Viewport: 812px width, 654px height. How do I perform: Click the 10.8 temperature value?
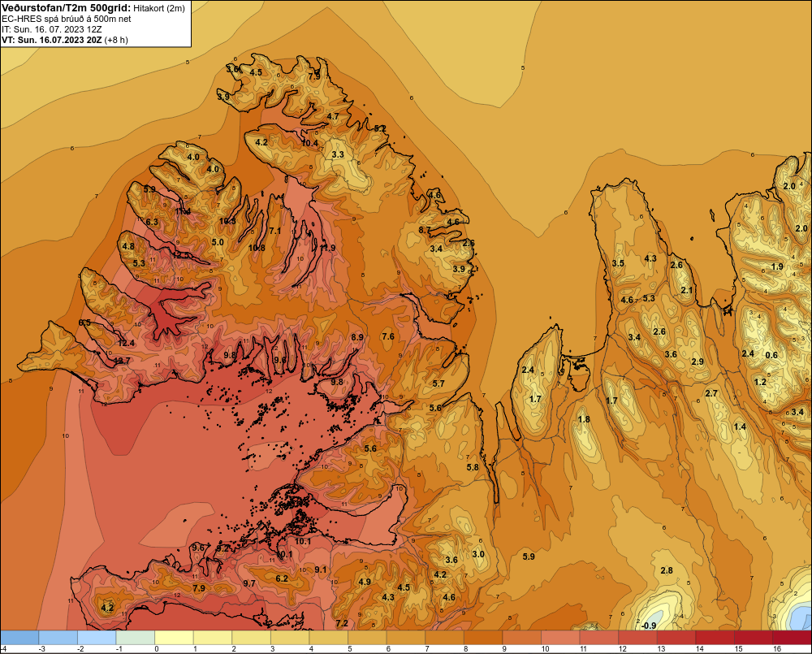[257, 248]
